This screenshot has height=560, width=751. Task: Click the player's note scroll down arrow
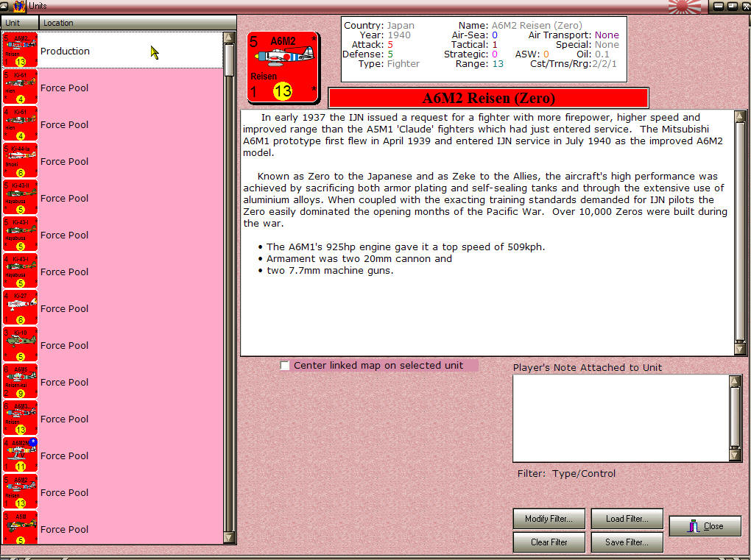735,455
